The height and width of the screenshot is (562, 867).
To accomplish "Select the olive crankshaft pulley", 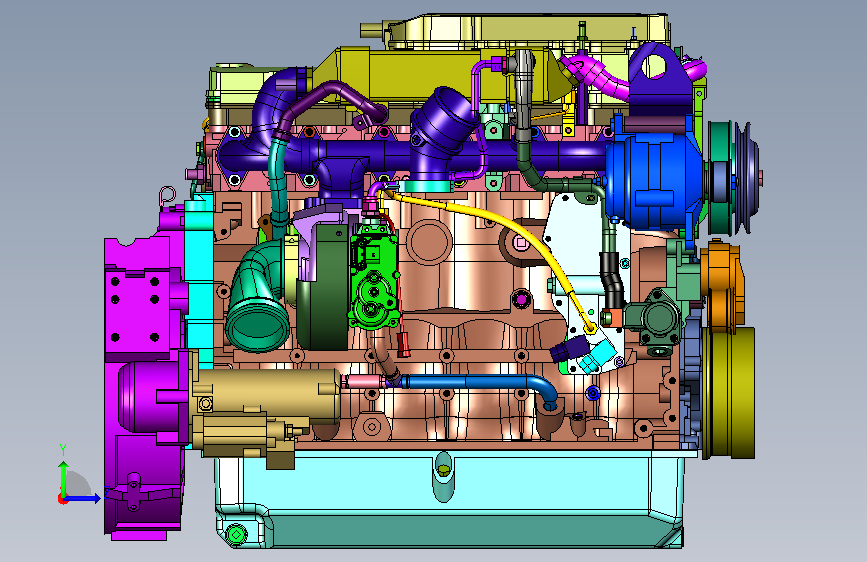I will click(729, 393).
